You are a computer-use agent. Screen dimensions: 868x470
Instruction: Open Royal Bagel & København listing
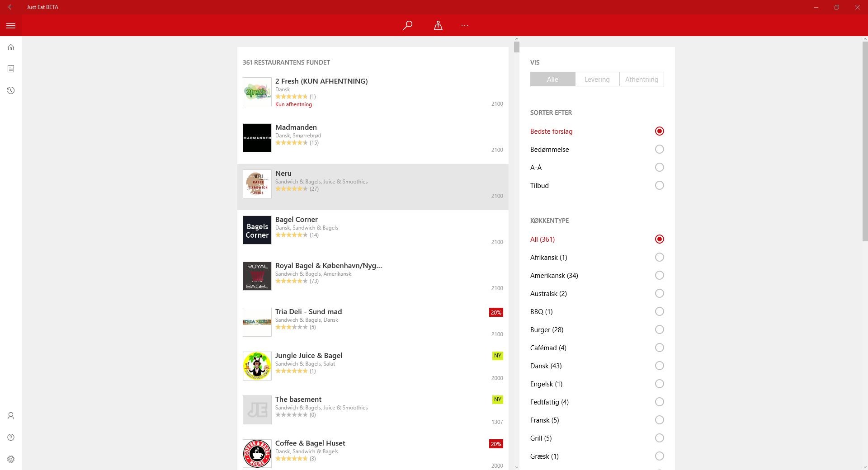[329, 265]
